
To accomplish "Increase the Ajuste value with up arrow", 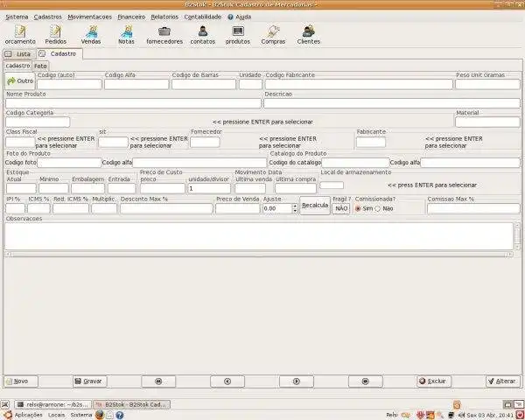I will [295, 206].
